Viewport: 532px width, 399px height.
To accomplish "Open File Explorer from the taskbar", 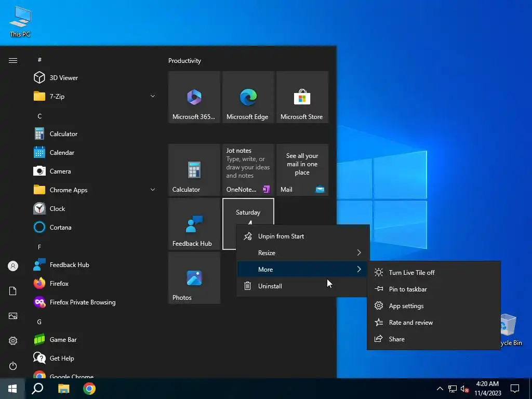I will point(63,389).
